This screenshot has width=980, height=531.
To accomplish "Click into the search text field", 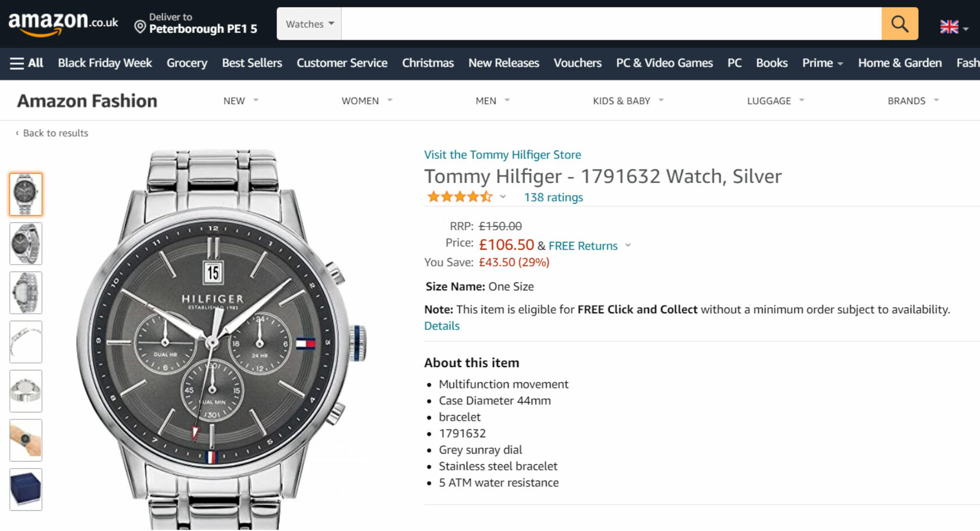I will 611,24.
